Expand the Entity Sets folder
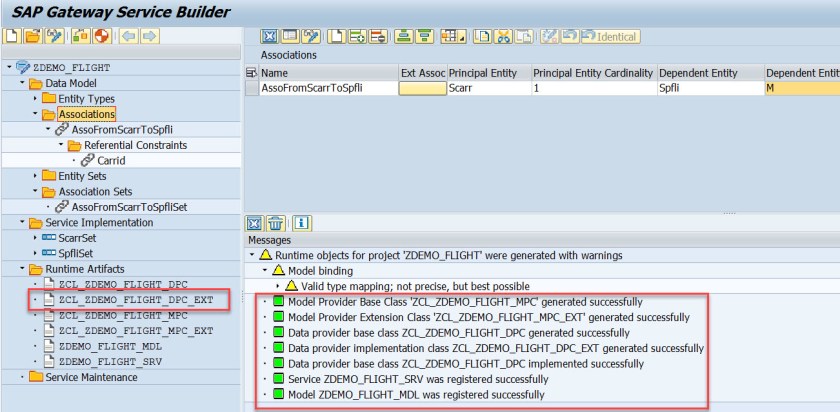Viewport: 840px width, 412px height. click(x=35, y=176)
